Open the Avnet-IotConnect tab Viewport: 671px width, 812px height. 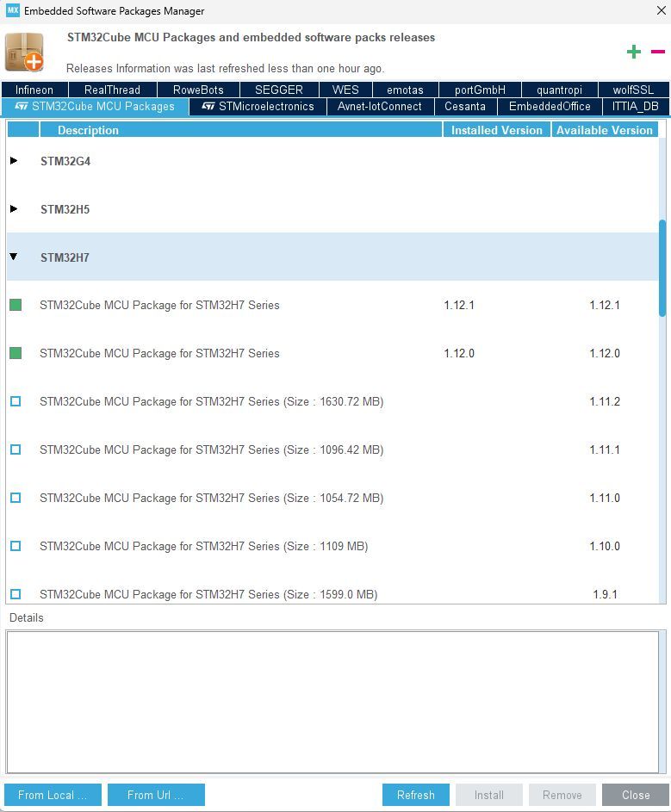[x=380, y=106]
